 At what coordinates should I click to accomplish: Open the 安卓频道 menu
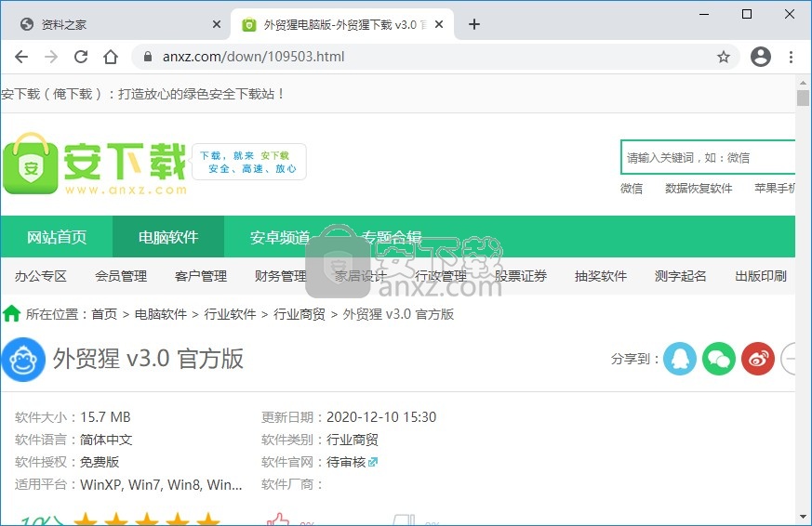tap(280, 237)
